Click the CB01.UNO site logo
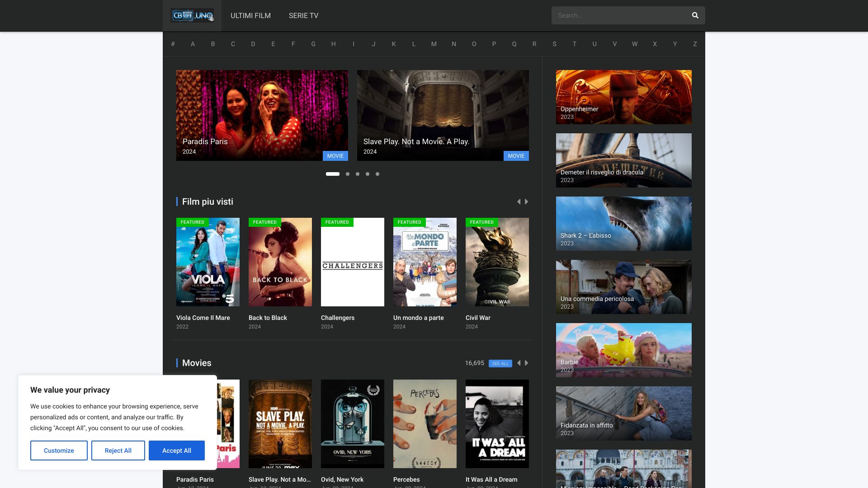This screenshot has width=868, height=488. (192, 15)
